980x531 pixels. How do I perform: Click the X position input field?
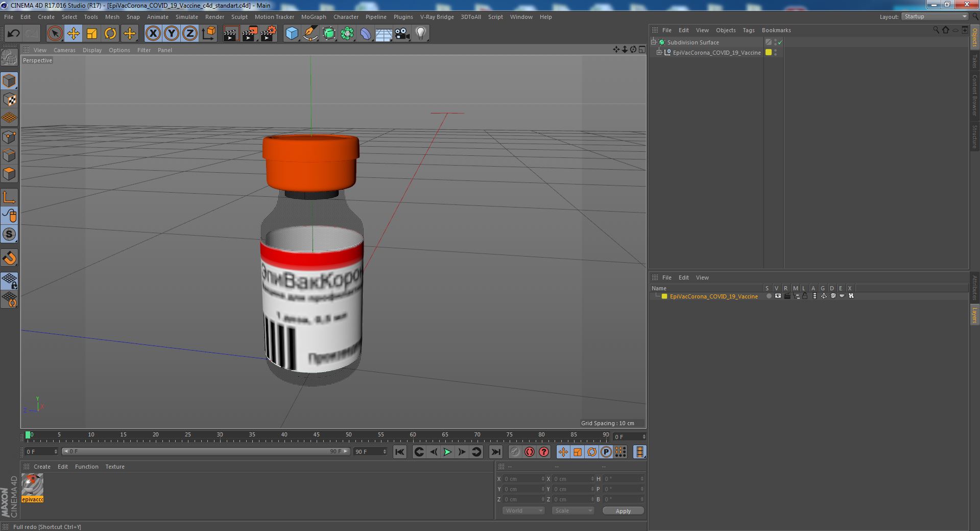[523, 479]
